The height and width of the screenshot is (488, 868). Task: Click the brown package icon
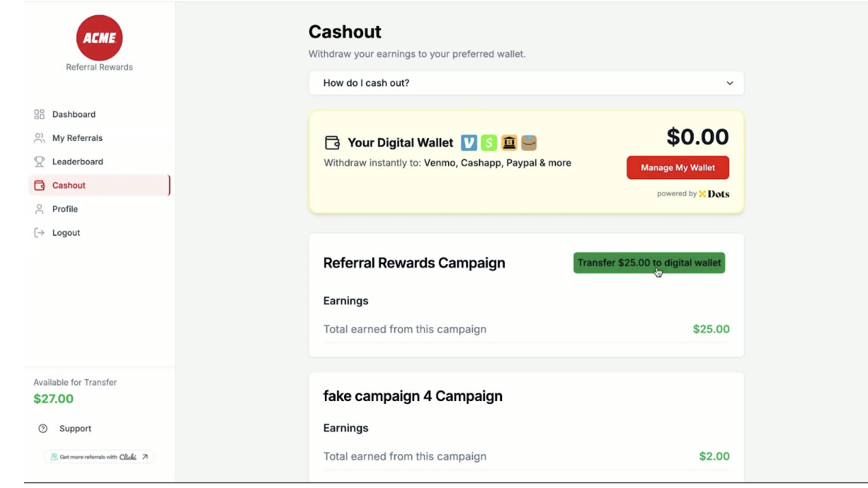[529, 142]
